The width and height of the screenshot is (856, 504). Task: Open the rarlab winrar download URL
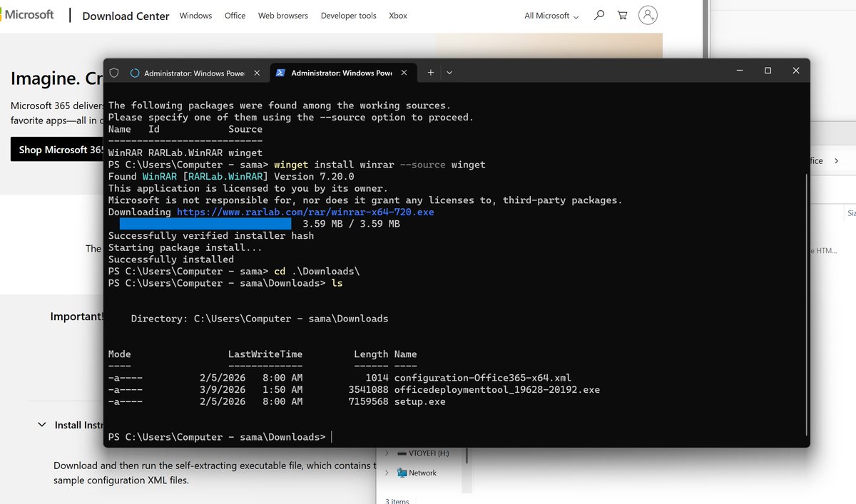click(x=305, y=212)
